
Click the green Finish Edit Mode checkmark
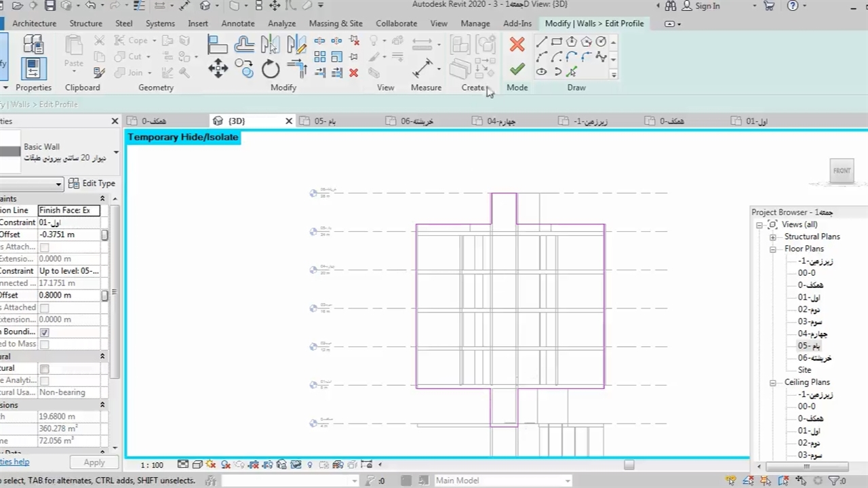[517, 69]
